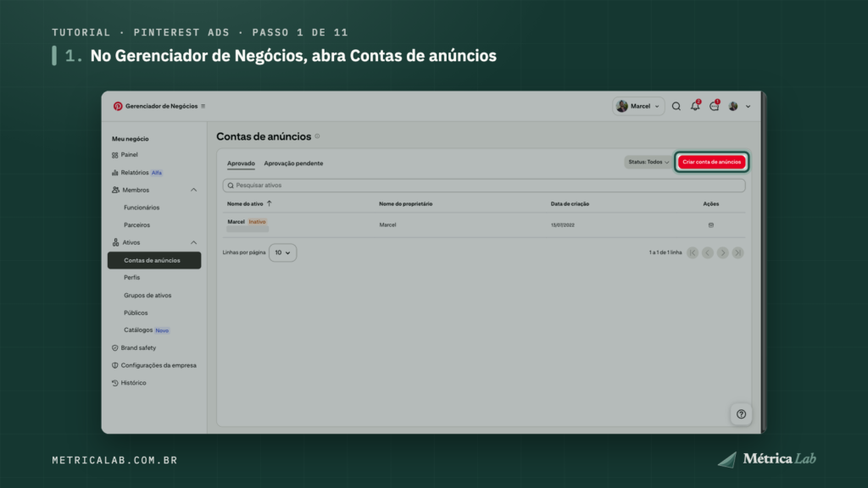Switch to the Aprovação pendente tab
Screen dimensions: 868x488
tap(293, 164)
